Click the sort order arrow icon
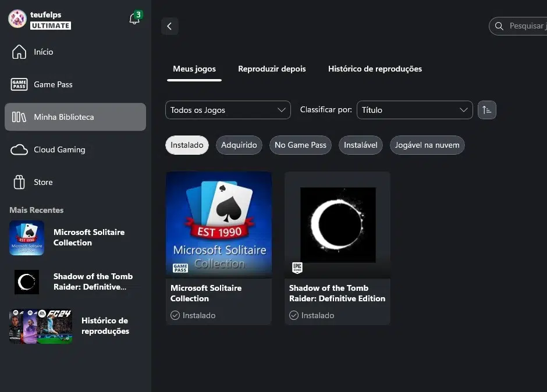547x392 pixels. (x=486, y=110)
